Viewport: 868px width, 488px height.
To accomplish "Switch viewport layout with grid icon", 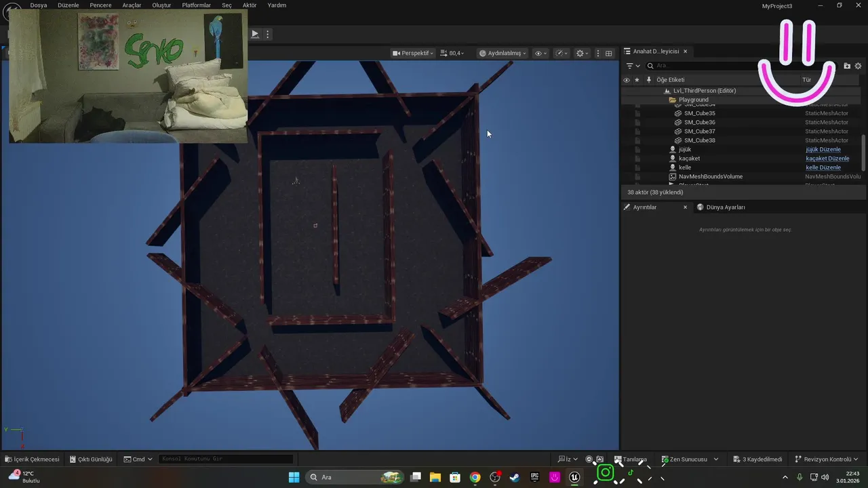I will (x=609, y=53).
